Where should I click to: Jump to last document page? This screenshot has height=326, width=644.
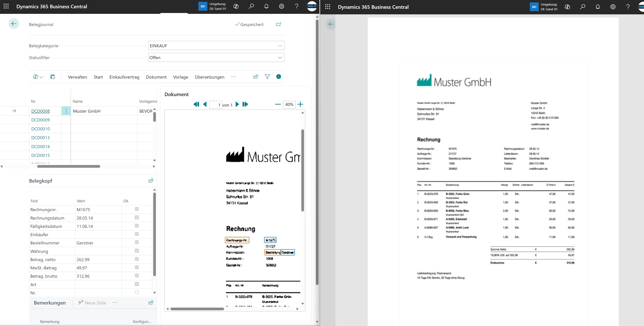coord(245,105)
